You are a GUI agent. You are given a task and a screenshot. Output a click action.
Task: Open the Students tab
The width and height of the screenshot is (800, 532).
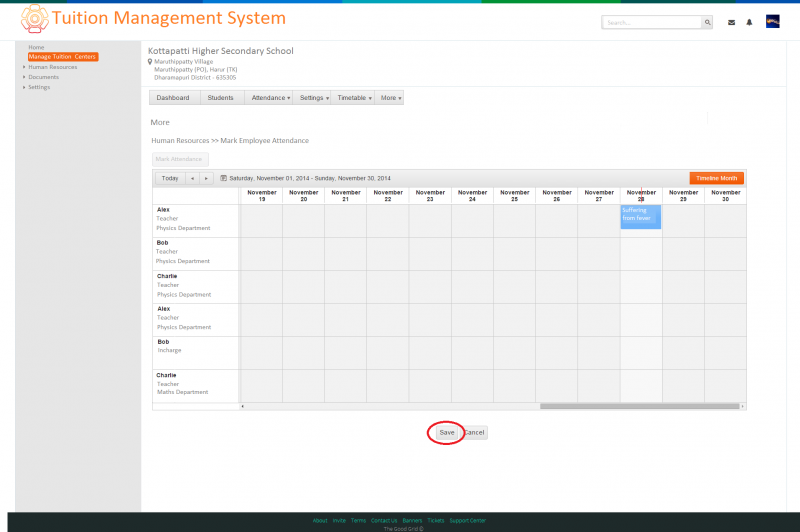pos(220,97)
